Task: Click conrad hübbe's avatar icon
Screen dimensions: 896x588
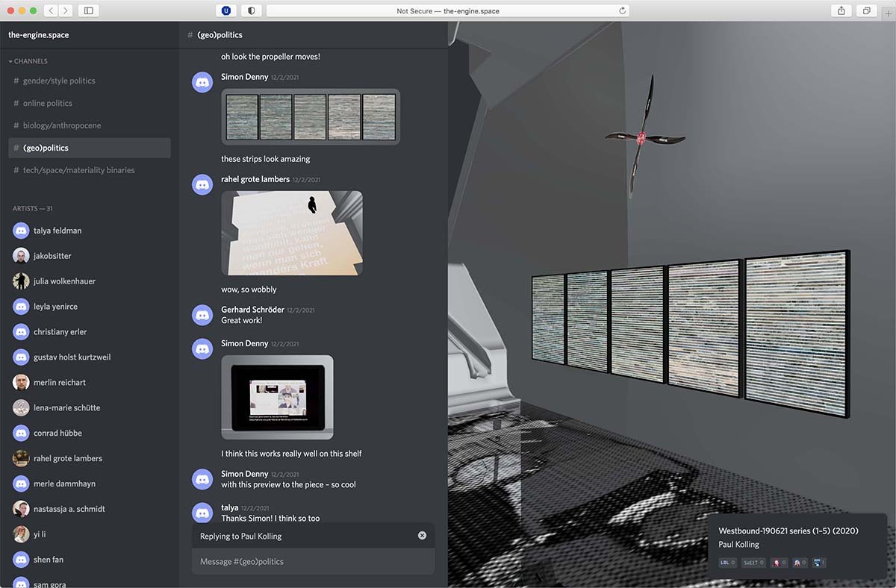Action: click(21, 434)
